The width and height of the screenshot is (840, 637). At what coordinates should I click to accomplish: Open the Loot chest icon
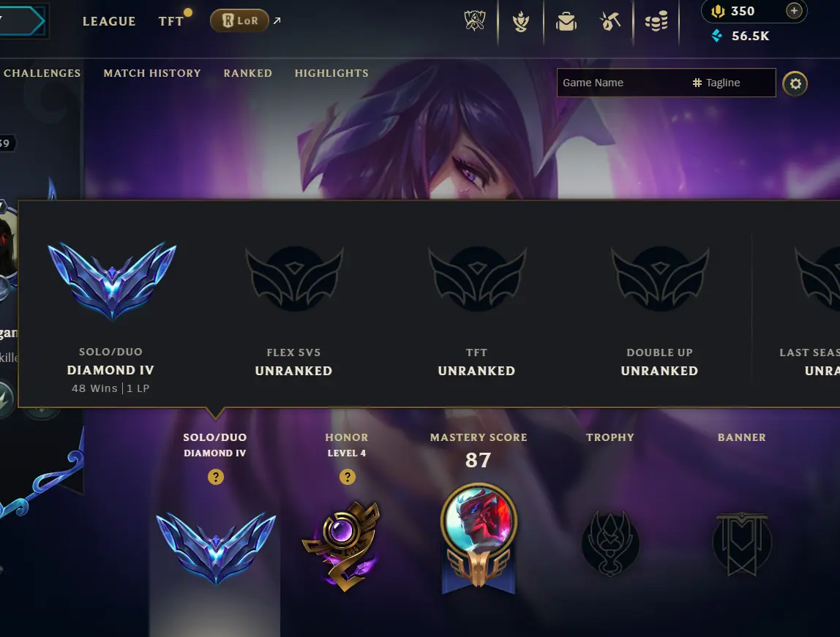pos(566,22)
